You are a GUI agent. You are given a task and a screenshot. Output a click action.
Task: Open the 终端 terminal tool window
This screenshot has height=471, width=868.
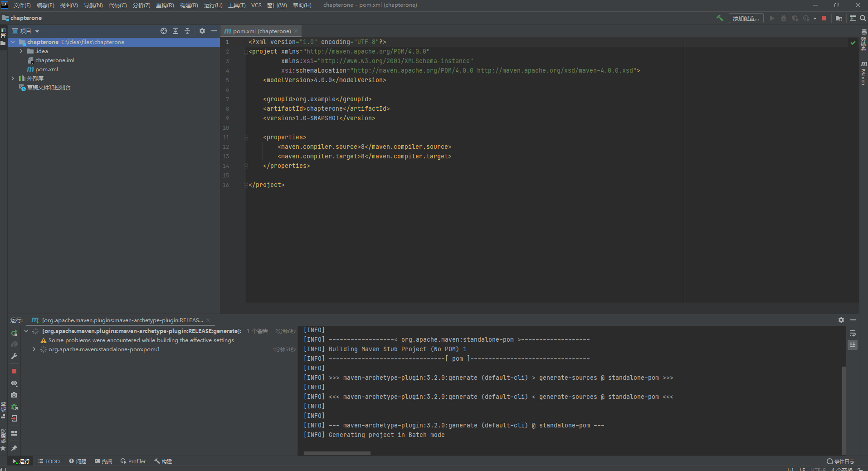103,461
